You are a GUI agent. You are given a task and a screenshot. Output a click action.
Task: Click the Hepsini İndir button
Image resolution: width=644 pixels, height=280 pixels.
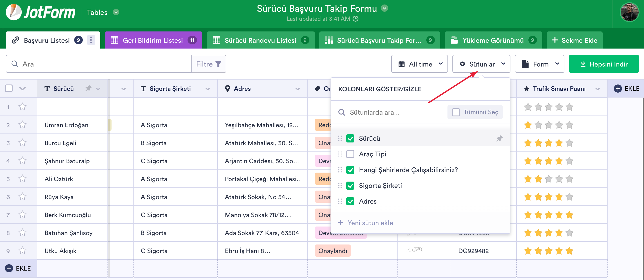pos(604,64)
